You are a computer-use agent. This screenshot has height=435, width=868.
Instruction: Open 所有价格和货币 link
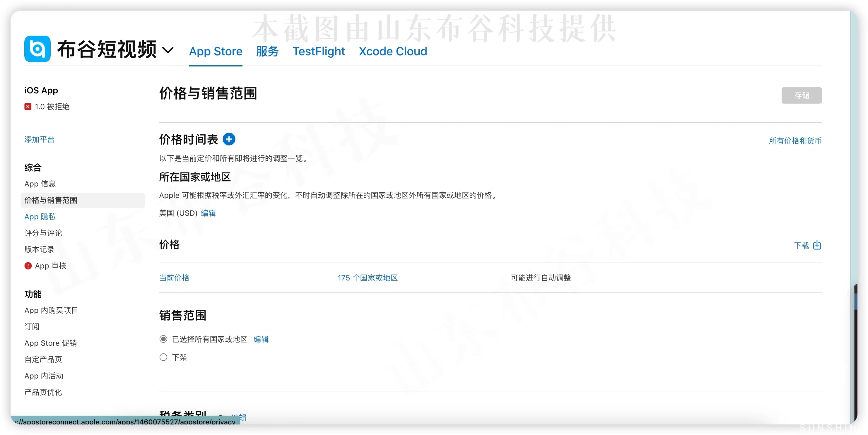click(x=795, y=141)
